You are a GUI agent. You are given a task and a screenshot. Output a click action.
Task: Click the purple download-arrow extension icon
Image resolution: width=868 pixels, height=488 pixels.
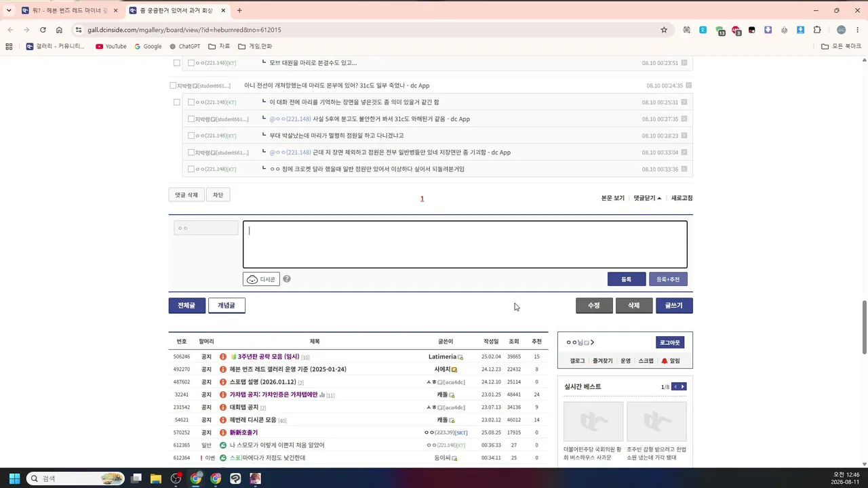pos(768,30)
